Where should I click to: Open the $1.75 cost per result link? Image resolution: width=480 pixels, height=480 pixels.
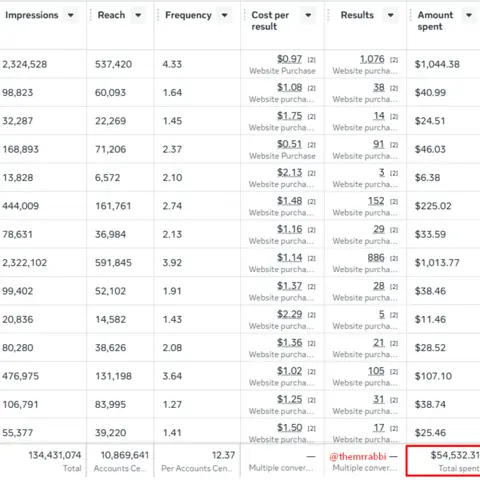[290, 116]
